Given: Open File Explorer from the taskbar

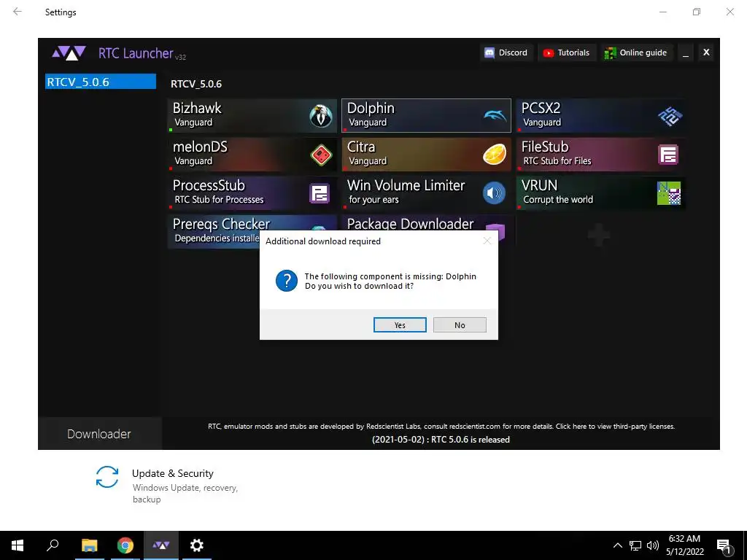Looking at the screenshot, I should click(90, 545).
